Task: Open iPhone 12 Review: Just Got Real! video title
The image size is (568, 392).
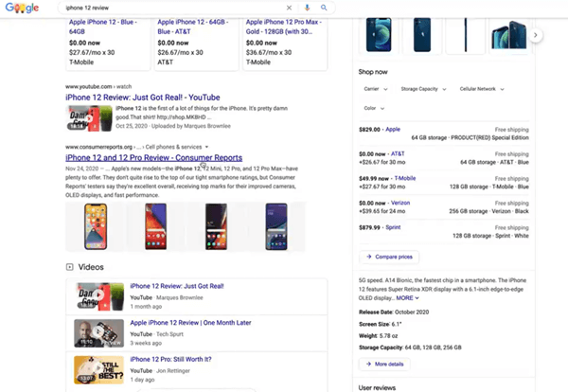Action: tap(177, 286)
